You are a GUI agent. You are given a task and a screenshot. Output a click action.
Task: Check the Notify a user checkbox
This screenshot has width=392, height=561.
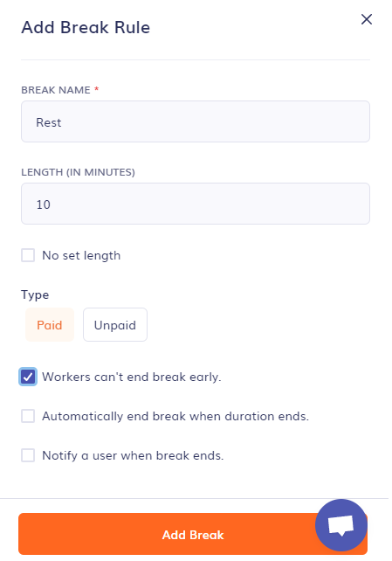point(28,455)
